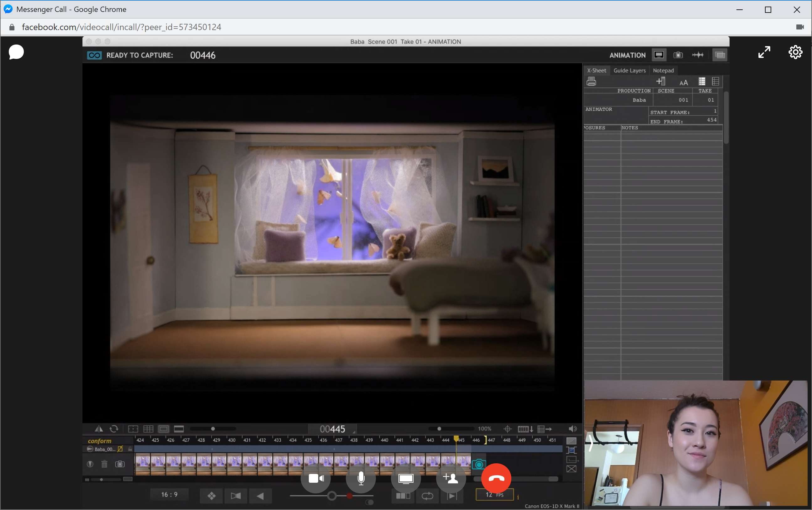
Task: Click the conform label in timeline
Action: (x=99, y=441)
